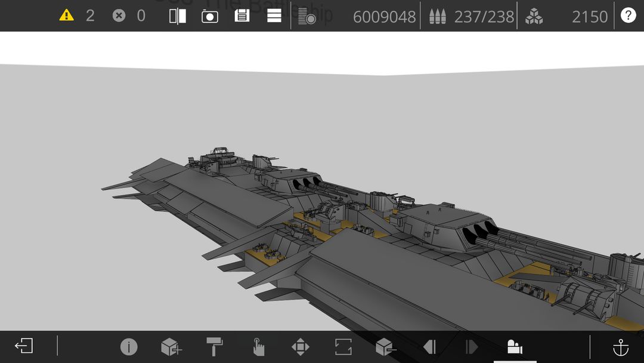The image size is (644, 363).
Task: Click the cost value "6009048"
Action: coord(384,17)
